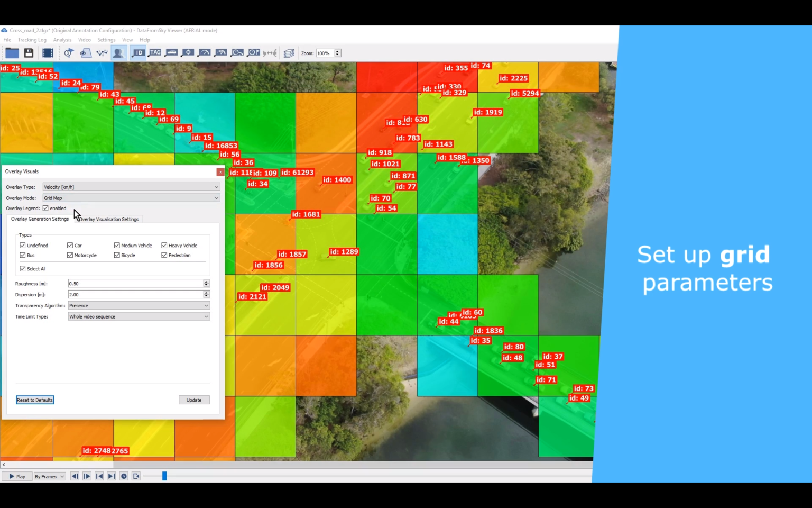Toggle the Heavy Vehicle checkbox
Screen dimensions: 812x508
pyautogui.click(x=164, y=246)
